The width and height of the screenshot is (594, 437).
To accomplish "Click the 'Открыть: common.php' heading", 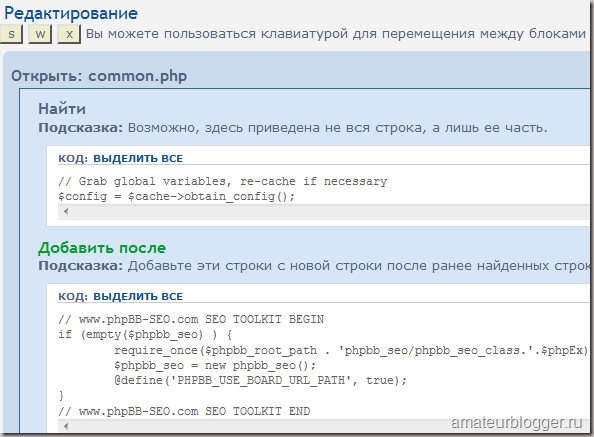I will pyautogui.click(x=99, y=76).
